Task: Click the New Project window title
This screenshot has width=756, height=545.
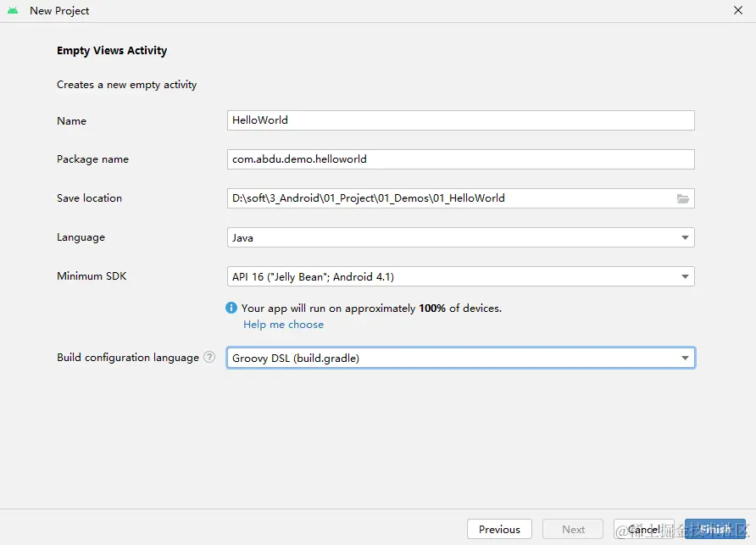Action: (59, 11)
